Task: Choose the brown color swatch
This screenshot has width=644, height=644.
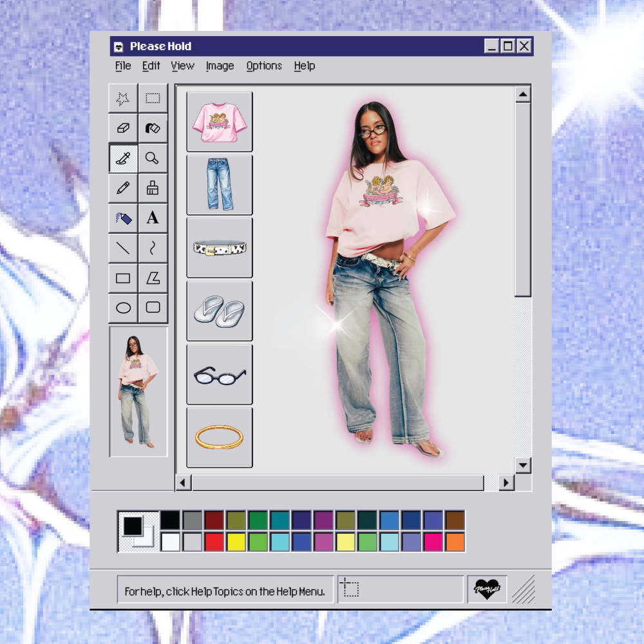Action: point(455,520)
